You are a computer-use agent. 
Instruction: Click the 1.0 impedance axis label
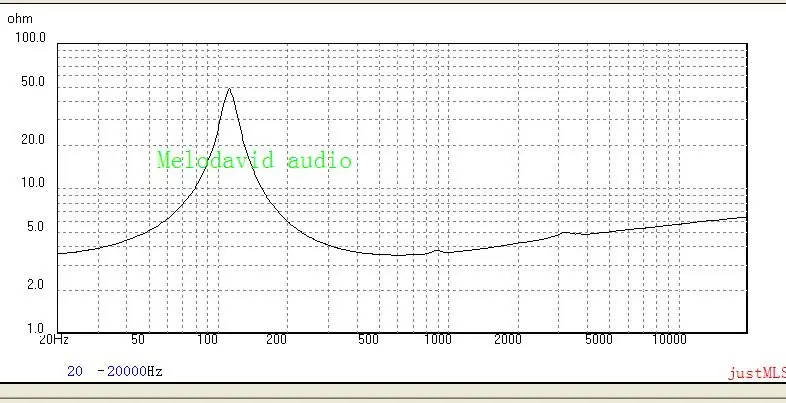[35, 329]
